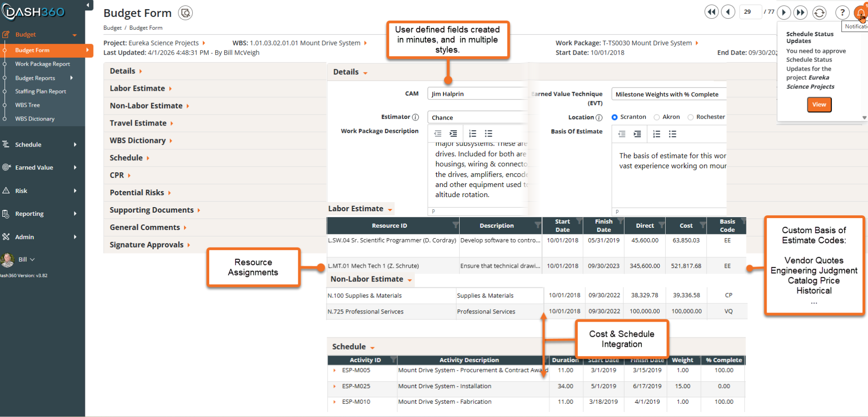Viewport: 868px width, 417px height.
Task: Filter the Activity ID column
Action: click(393, 359)
